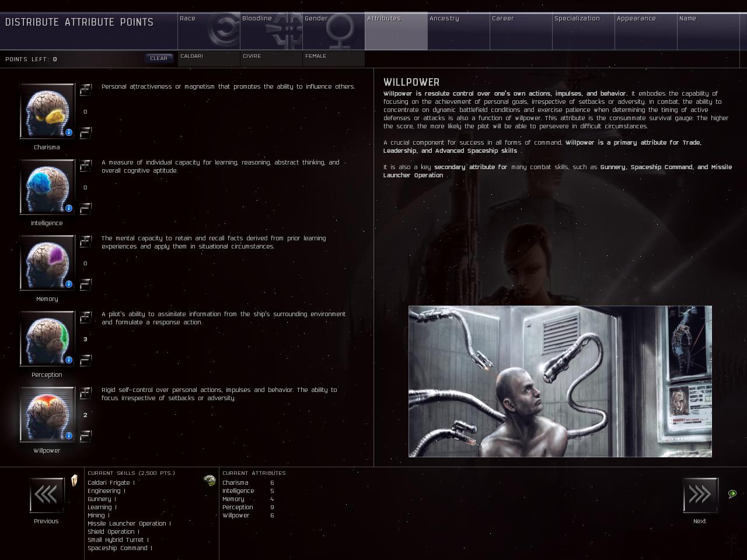The height and width of the screenshot is (560, 747).
Task: Click the pilot implant illustration
Action: 560,381
